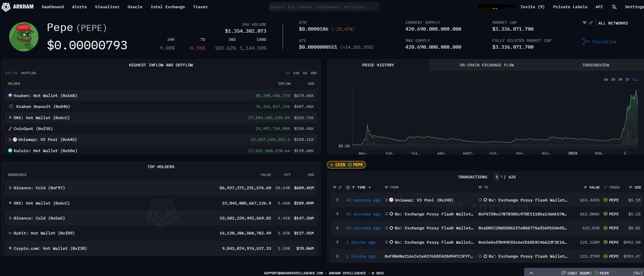This screenshot has height=276, width=644.
Task: Open the From column filter
Action: tap(386, 188)
